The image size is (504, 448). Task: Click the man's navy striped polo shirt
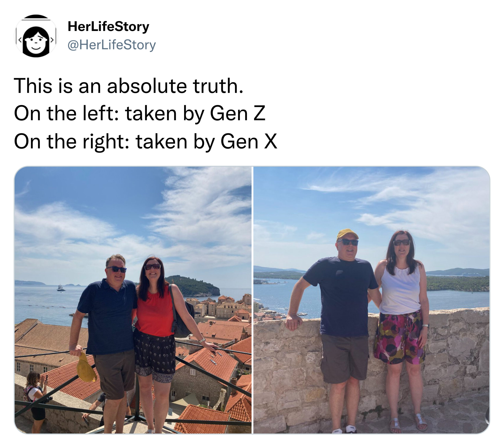107,317
